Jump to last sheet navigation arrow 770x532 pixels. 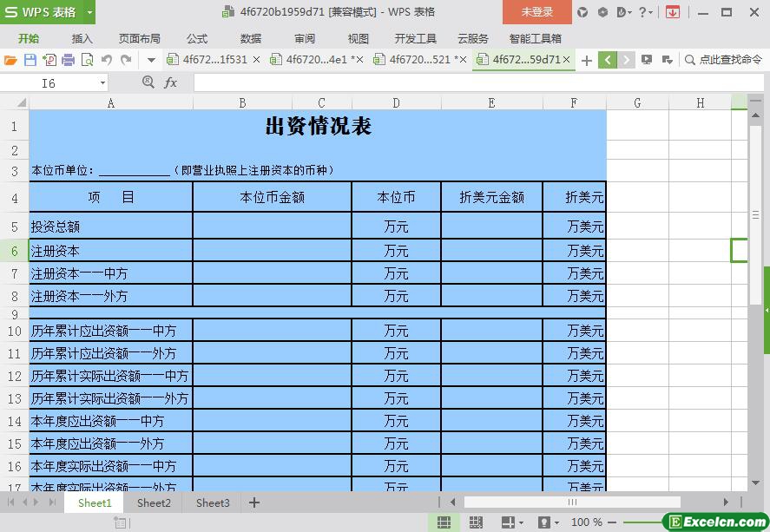click(x=52, y=502)
